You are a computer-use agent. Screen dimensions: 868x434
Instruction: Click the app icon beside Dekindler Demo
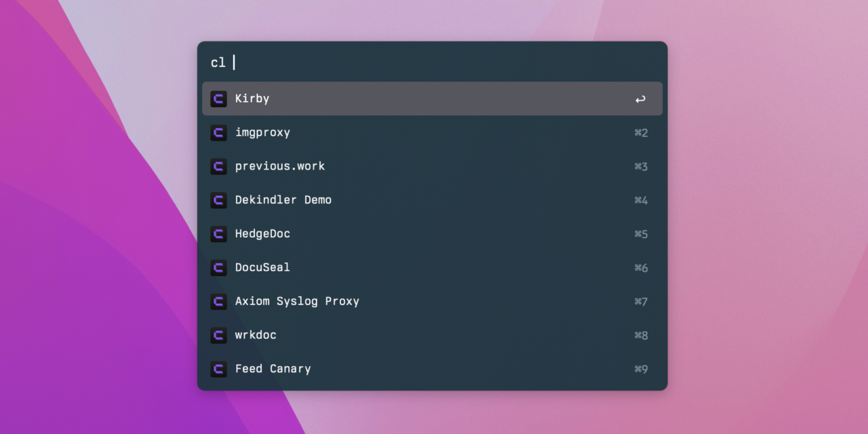pos(218,200)
